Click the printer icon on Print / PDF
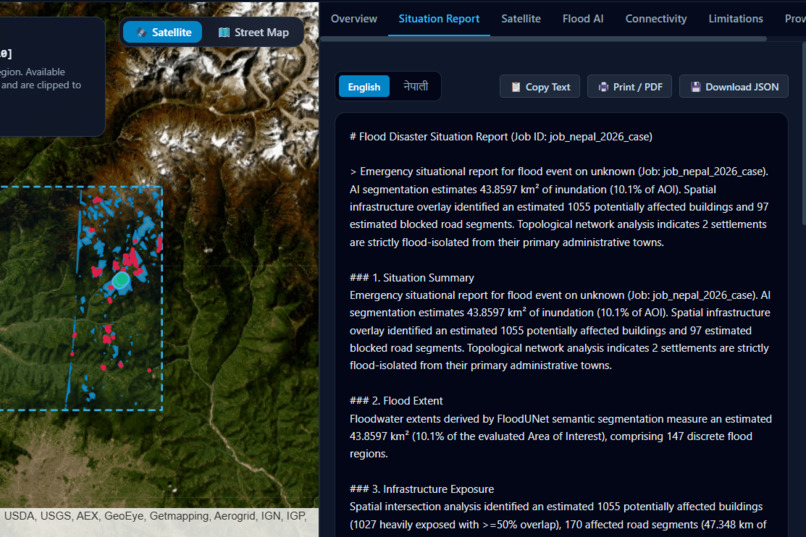 (603, 87)
